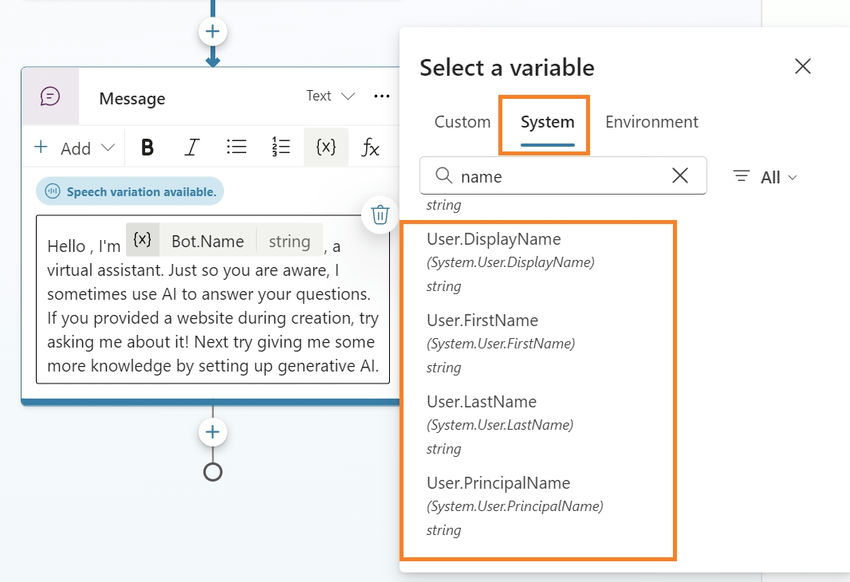Choose the User.FirstName variable
The width and height of the screenshot is (850, 582).
[x=482, y=321]
